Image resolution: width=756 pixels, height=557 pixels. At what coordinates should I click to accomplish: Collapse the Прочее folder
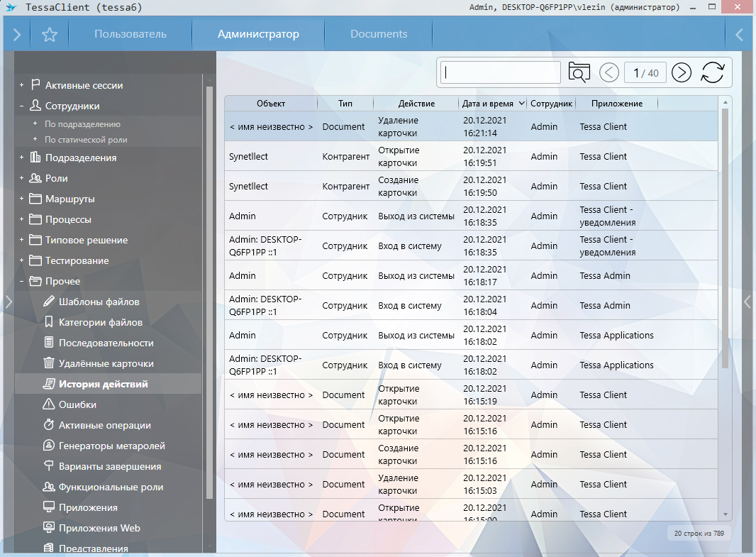pos(22,281)
